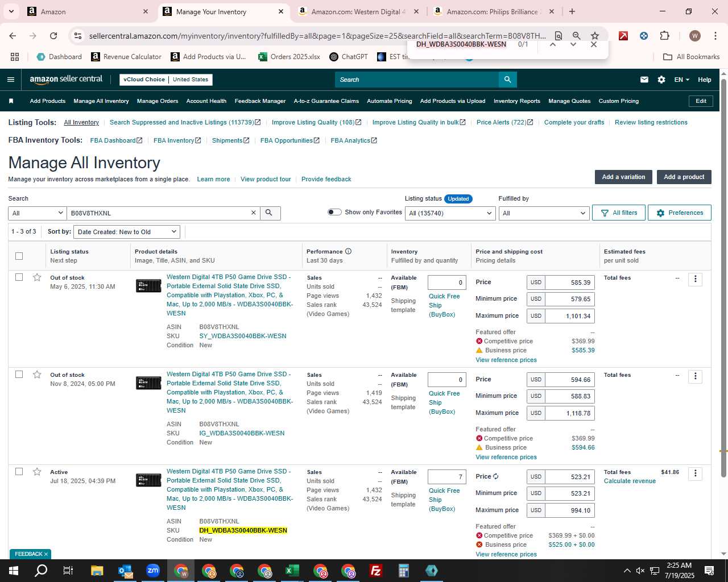
Task: Open Account Health menu item
Action: point(206,101)
